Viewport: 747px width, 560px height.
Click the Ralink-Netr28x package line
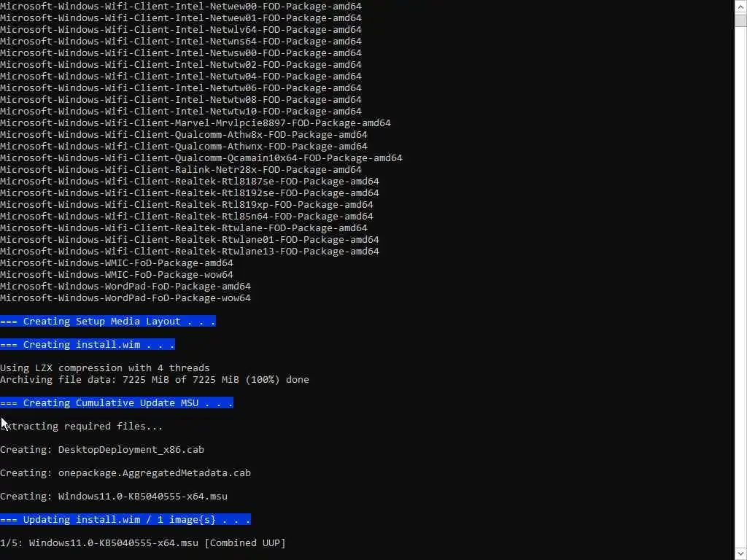tap(181, 169)
